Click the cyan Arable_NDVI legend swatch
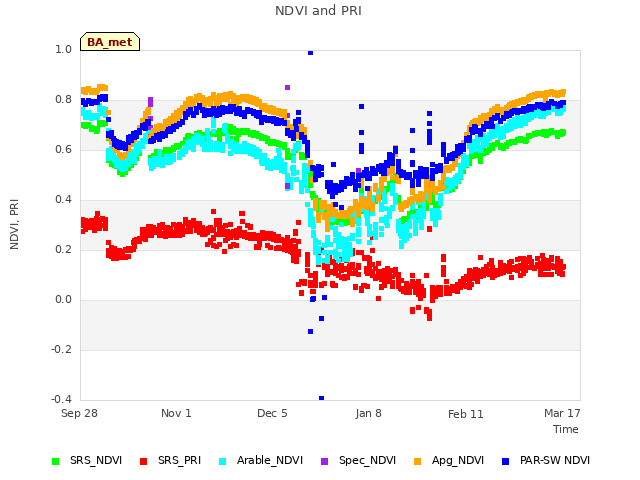 [x=222, y=462]
